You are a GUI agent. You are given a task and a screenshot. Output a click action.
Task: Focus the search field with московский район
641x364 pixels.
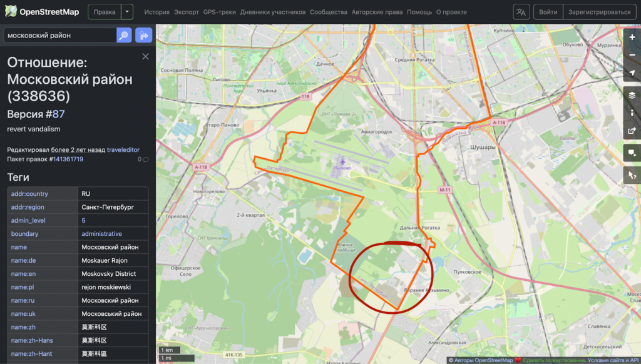point(59,36)
